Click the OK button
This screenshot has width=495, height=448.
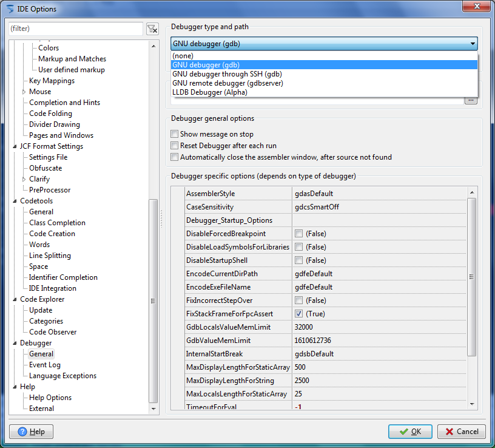(x=410, y=432)
